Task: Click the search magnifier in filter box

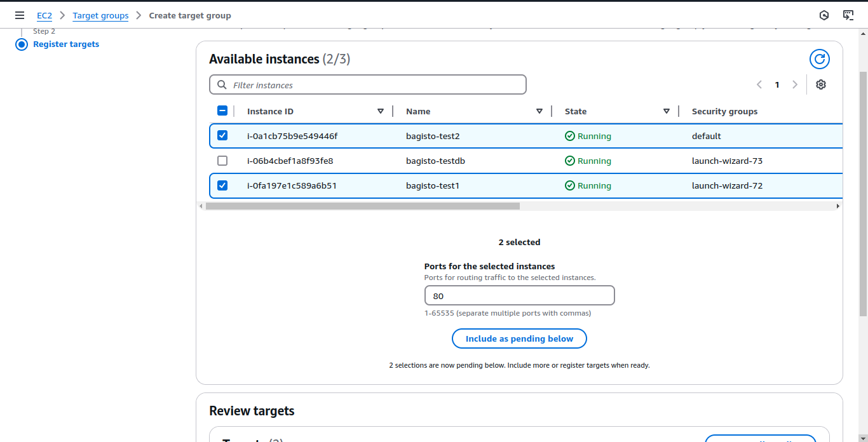Action: click(222, 84)
